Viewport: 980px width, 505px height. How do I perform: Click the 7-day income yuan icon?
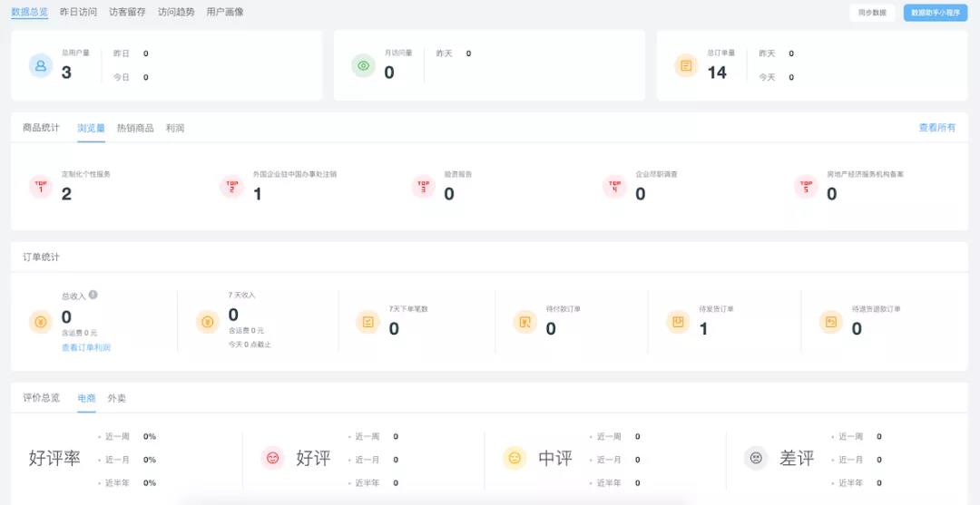click(208, 322)
